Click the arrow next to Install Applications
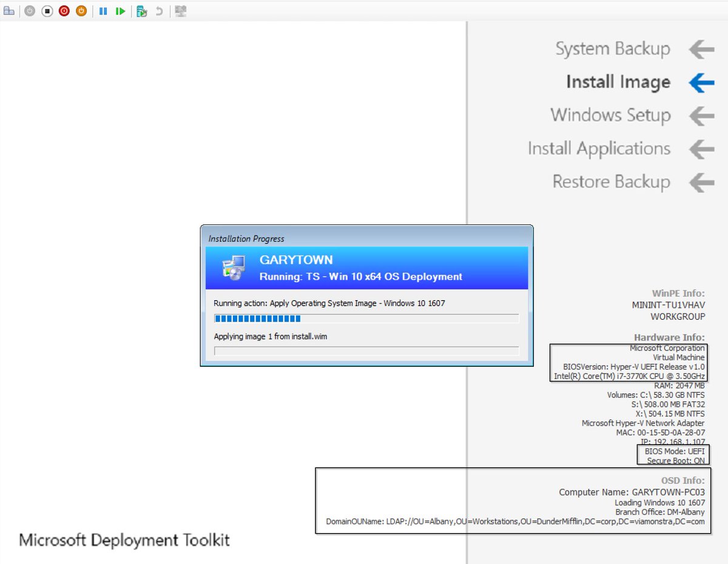Image resolution: width=728 pixels, height=564 pixels. 702,149
